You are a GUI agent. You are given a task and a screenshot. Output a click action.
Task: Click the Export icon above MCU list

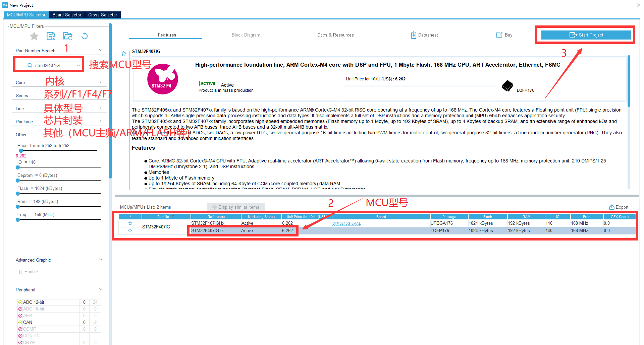click(x=611, y=207)
